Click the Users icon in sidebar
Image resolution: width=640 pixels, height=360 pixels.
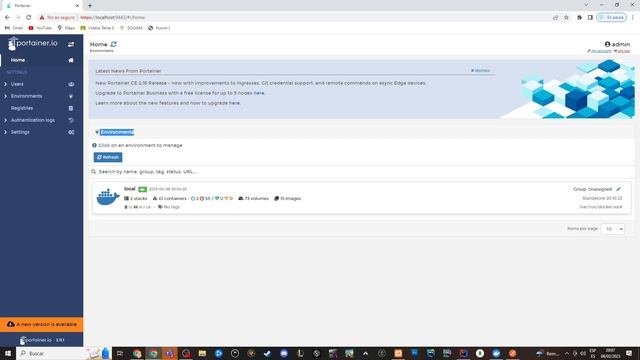pos(71,84)
